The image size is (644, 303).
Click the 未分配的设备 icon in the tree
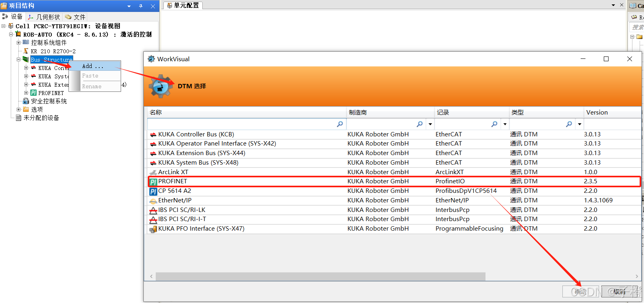coord(18,118)
